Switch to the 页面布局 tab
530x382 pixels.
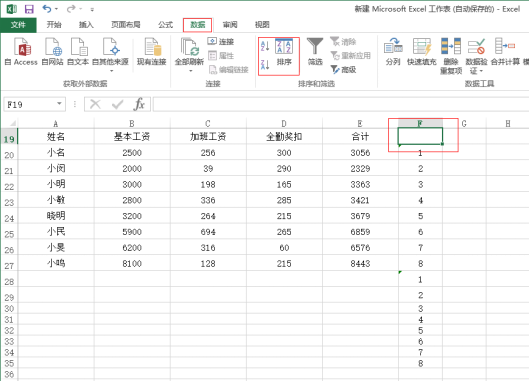click(x=125, y=25)
